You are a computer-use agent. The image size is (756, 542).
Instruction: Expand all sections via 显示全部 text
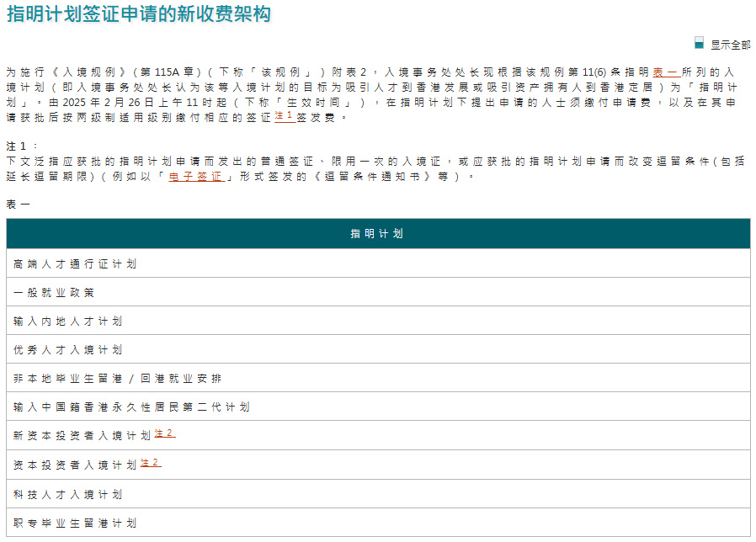[730, 45]
